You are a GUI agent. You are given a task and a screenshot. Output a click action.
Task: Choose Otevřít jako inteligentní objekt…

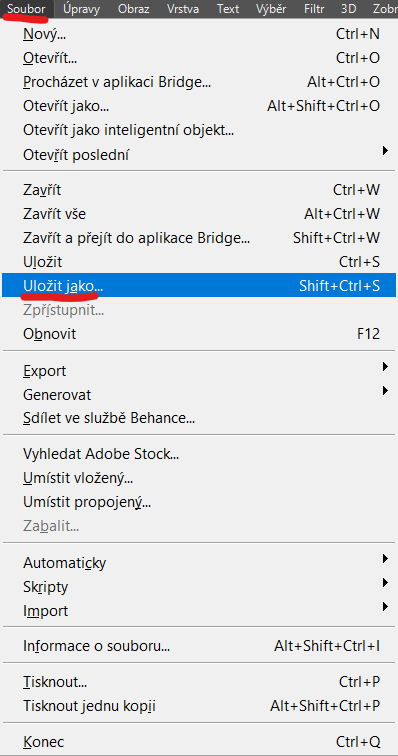(x=199, y=130)
